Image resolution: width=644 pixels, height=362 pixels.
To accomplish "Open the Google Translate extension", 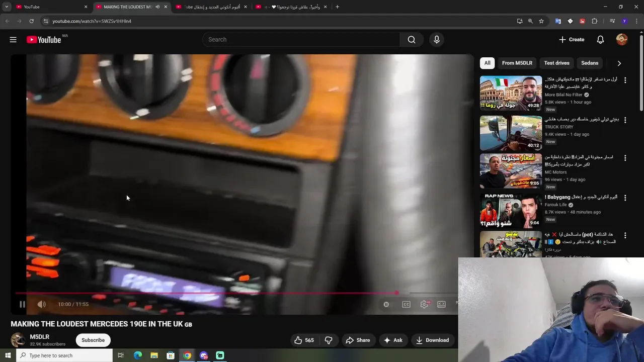I will pos(558,21).
